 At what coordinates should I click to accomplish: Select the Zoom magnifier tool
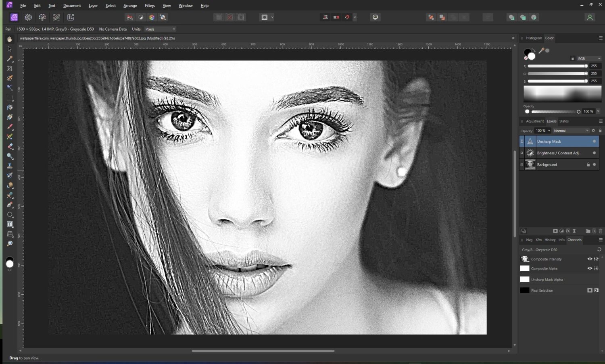click(x=10, y=243)
